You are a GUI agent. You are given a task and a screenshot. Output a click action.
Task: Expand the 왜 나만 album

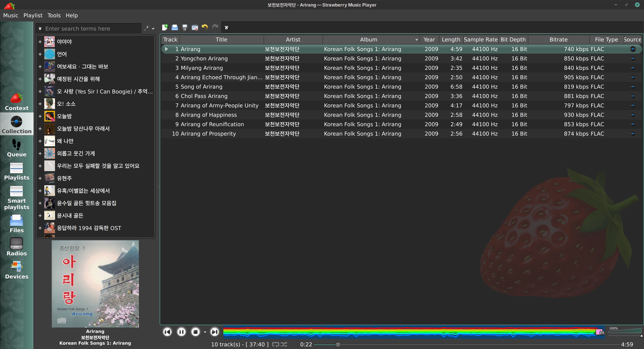[x=40, y=141]
